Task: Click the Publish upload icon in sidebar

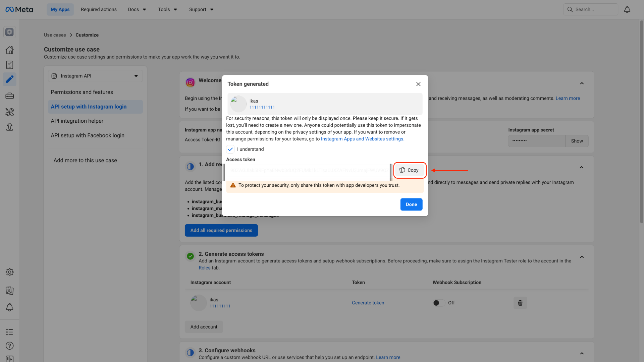Action: [9, 127]
